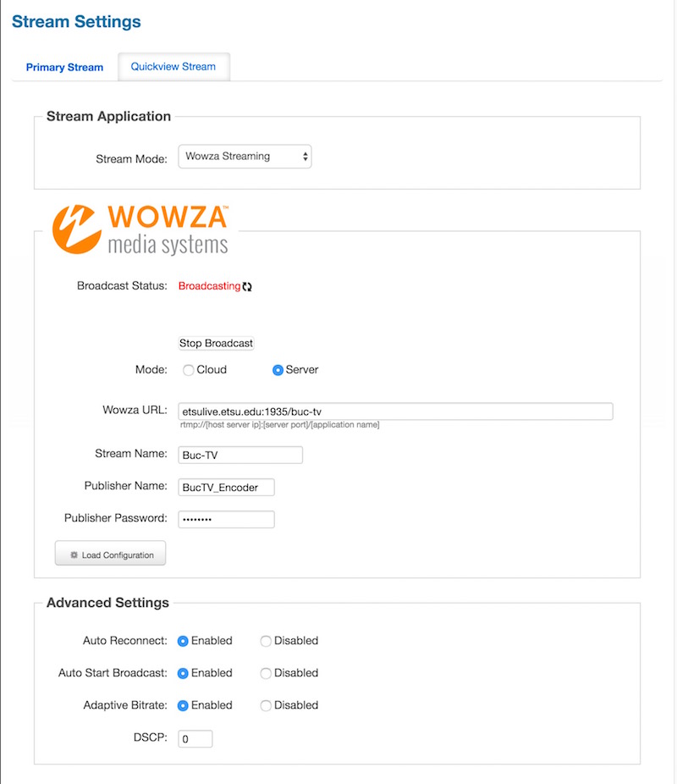677x784 pixels.
Task: Select the Server mode radio button
Action: pyautogui.click(x=278, y=370)
